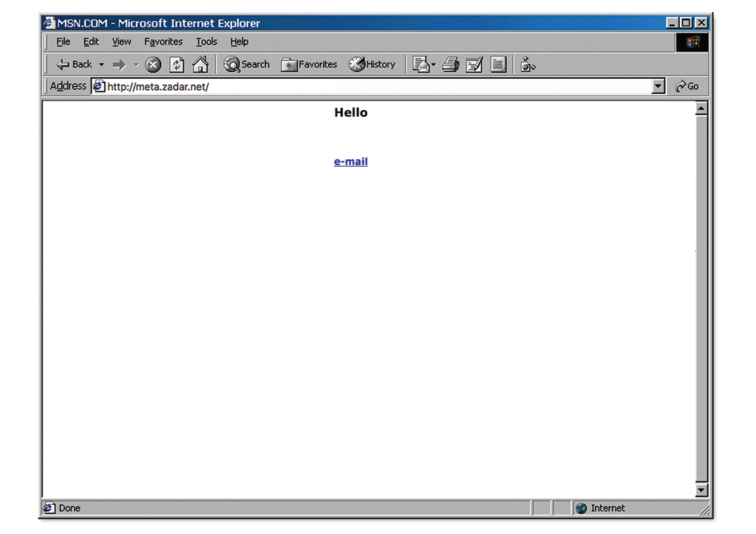Expand the Forward button history dropdown arrow

(136, 65)
